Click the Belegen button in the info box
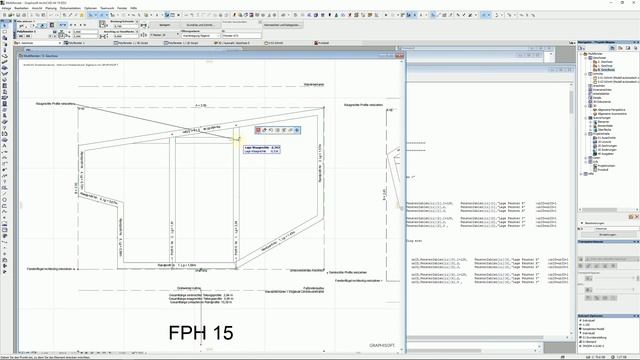640x360 pixels. pyautogui.click(x=165, y=25)
